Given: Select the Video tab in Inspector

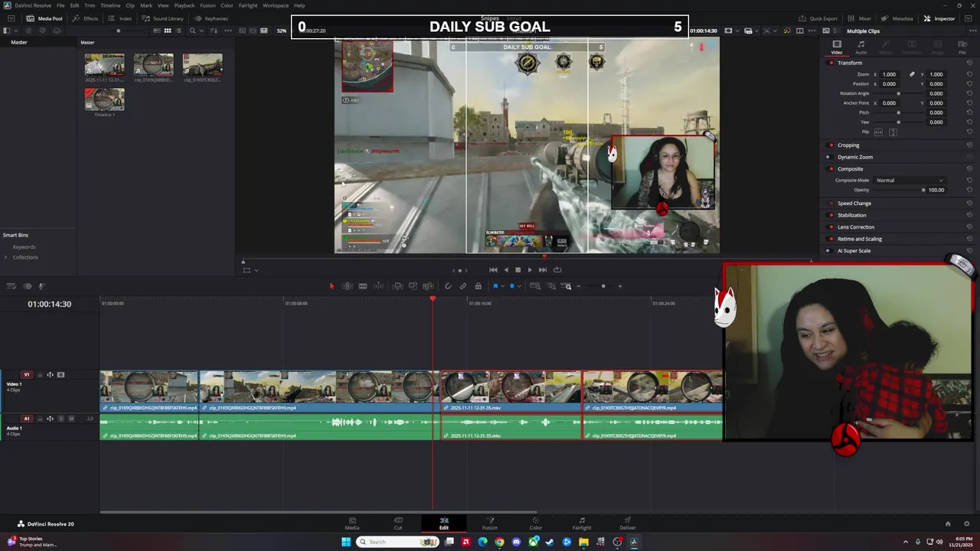Looking at the screenshot, I should 837,47.
